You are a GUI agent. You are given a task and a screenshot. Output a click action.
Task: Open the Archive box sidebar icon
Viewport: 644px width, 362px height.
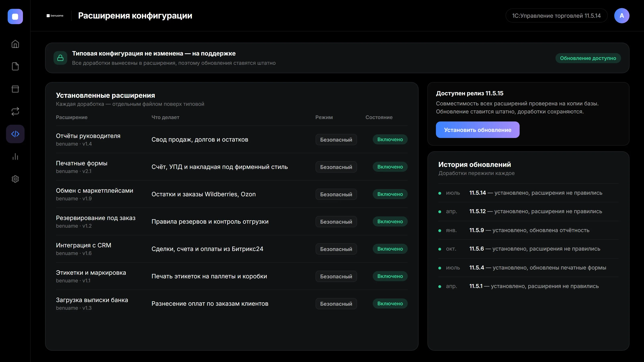[15, 89]
